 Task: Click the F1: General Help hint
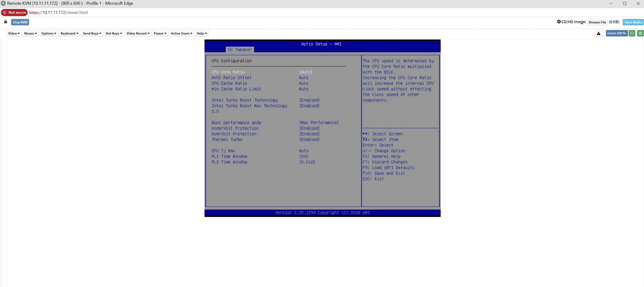pyautogui.click(x=381, y=156)
